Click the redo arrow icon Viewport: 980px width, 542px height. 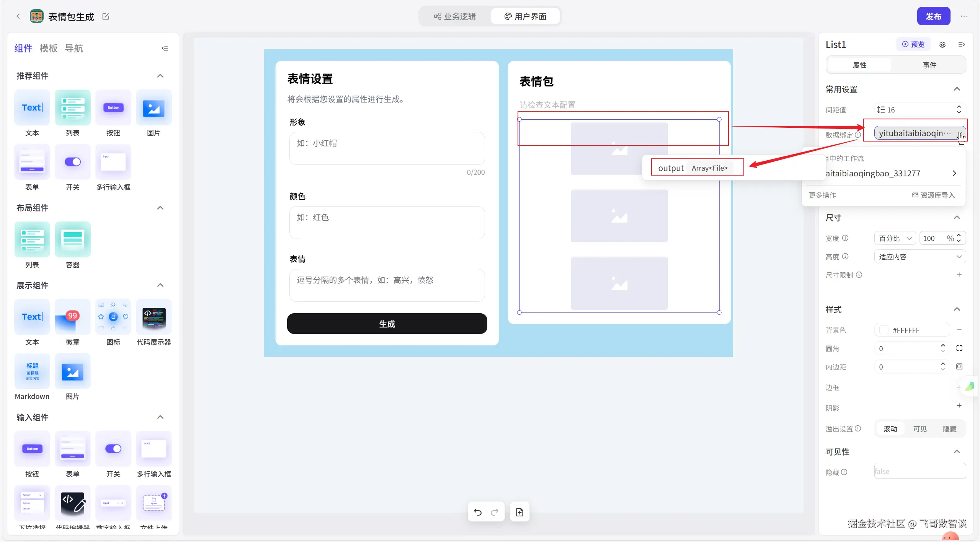(495, 512)
